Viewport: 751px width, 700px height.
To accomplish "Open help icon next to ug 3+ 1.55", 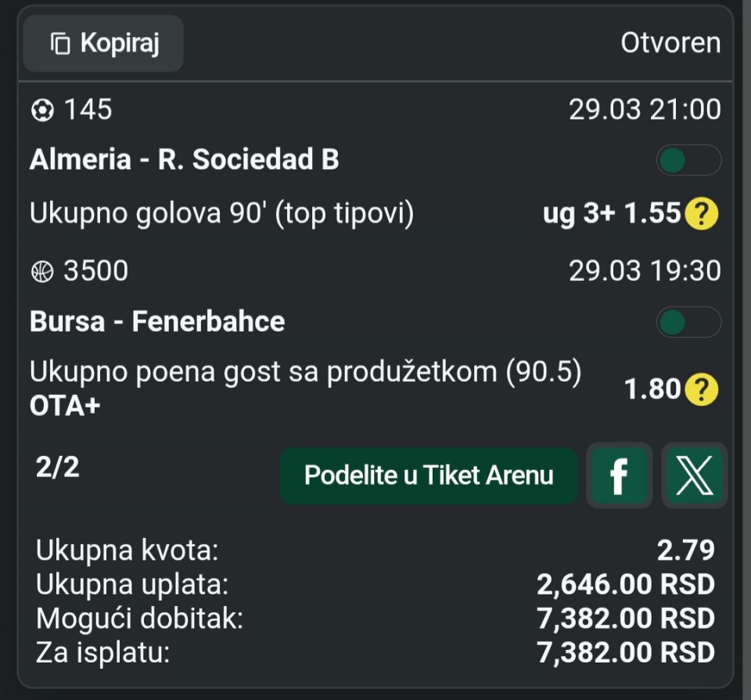I will 701,214.
